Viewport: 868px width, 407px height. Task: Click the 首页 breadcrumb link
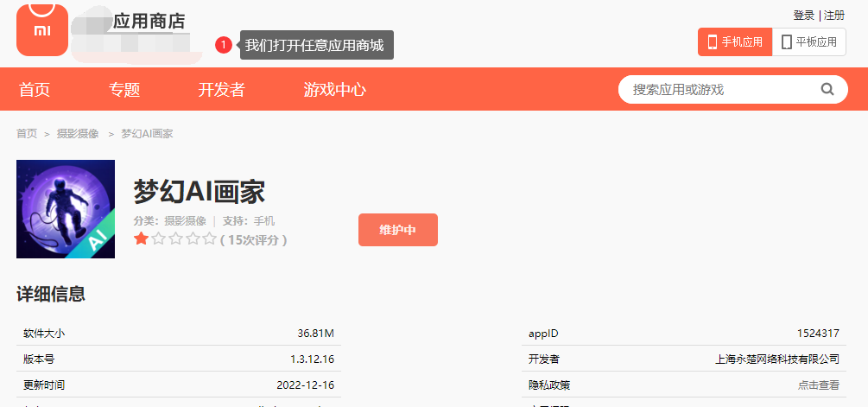[x=27, y=133]
